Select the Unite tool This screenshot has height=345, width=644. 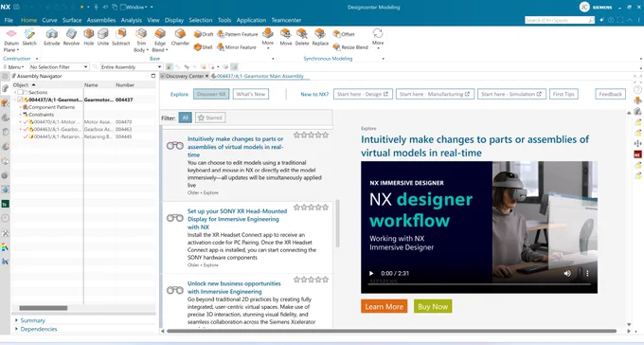pyautogui.click(x=103, y=37)
